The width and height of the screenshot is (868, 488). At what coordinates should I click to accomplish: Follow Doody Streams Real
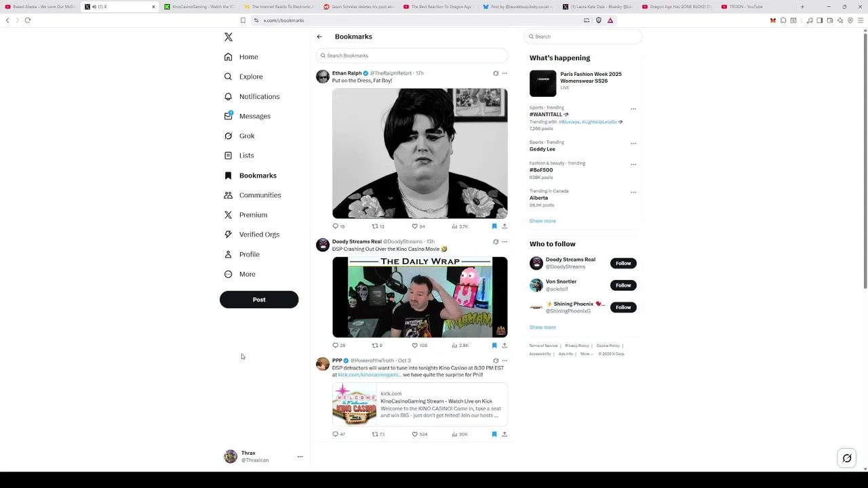coord(623,263)
